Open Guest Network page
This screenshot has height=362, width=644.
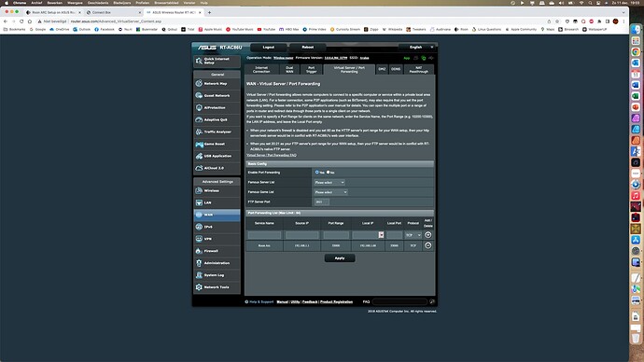[217, 95]
